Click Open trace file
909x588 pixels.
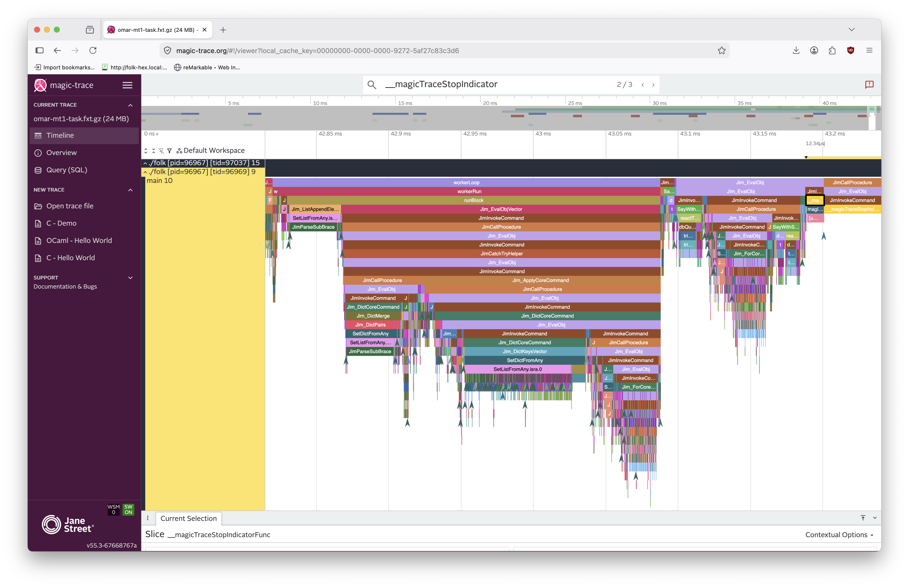84,206
